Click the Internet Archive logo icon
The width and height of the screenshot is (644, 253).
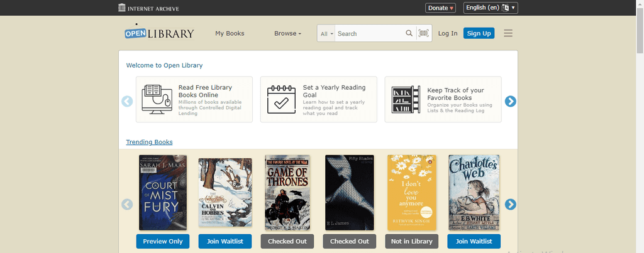(x=122, y=8)
